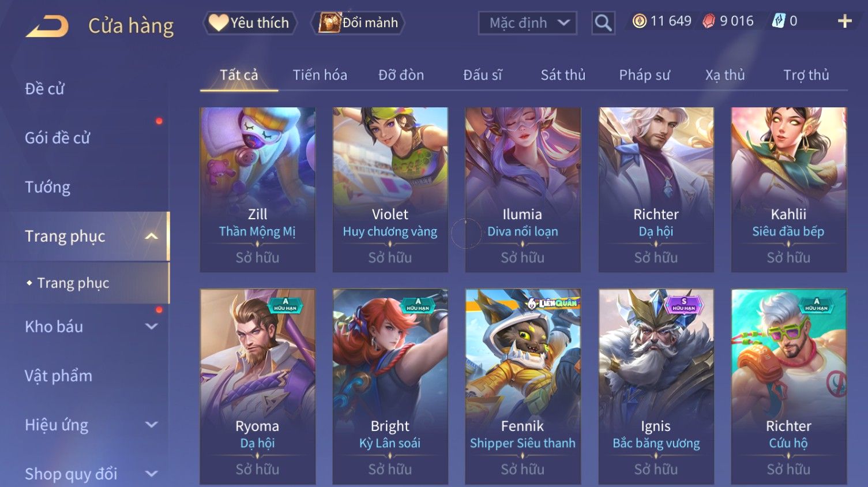Open the search magnifier icon
868x487 pixels.
pyautogui.click(x=603, y=23)
